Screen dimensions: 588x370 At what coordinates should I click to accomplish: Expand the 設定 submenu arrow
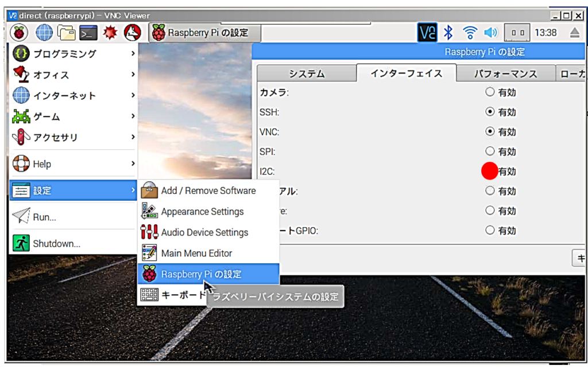133,190
